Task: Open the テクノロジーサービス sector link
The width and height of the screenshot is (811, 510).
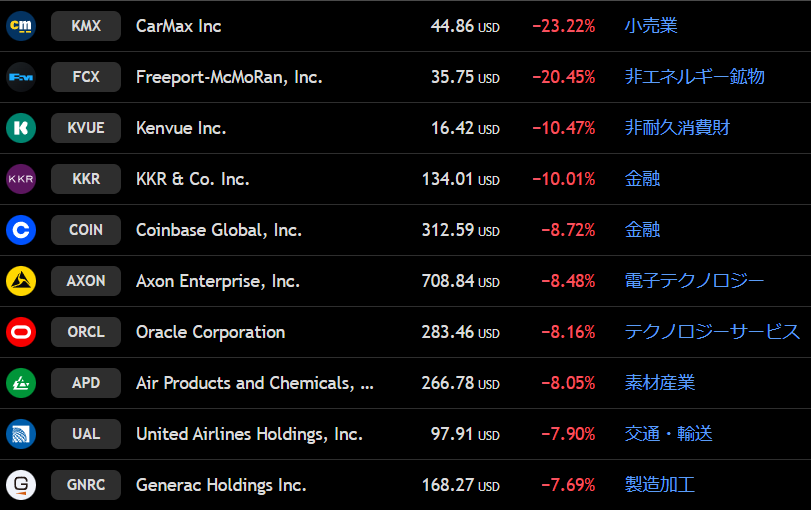Action: (x=712, y=332)
